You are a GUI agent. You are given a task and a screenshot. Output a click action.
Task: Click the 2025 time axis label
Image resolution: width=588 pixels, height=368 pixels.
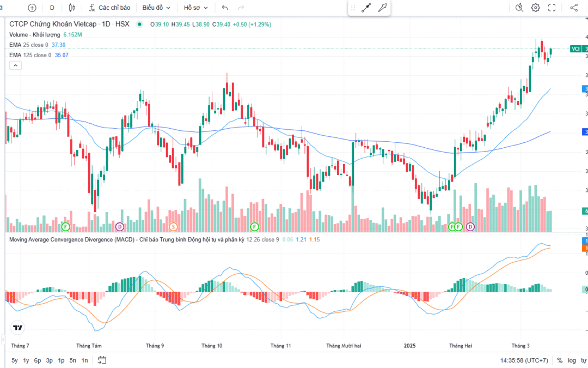409,346
